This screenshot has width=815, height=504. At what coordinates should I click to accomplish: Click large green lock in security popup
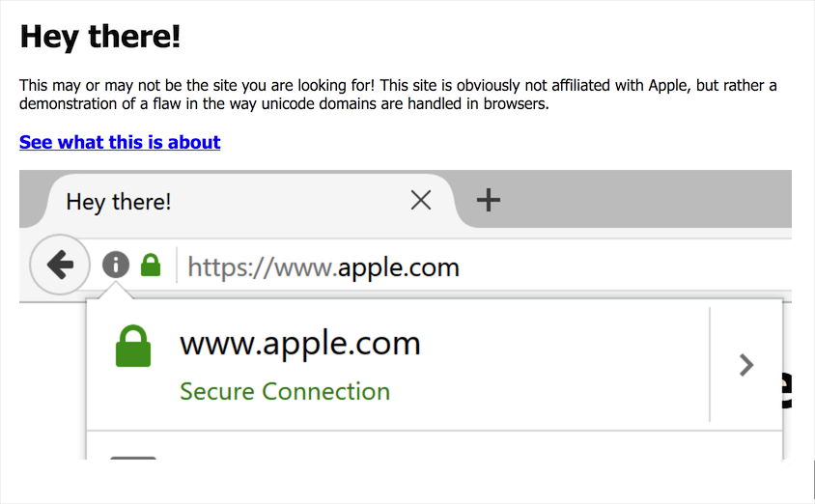coord(133,346)
